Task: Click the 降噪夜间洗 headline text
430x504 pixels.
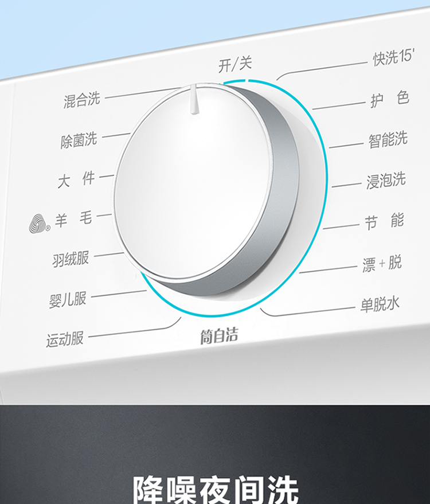Action: click(216, 490)
